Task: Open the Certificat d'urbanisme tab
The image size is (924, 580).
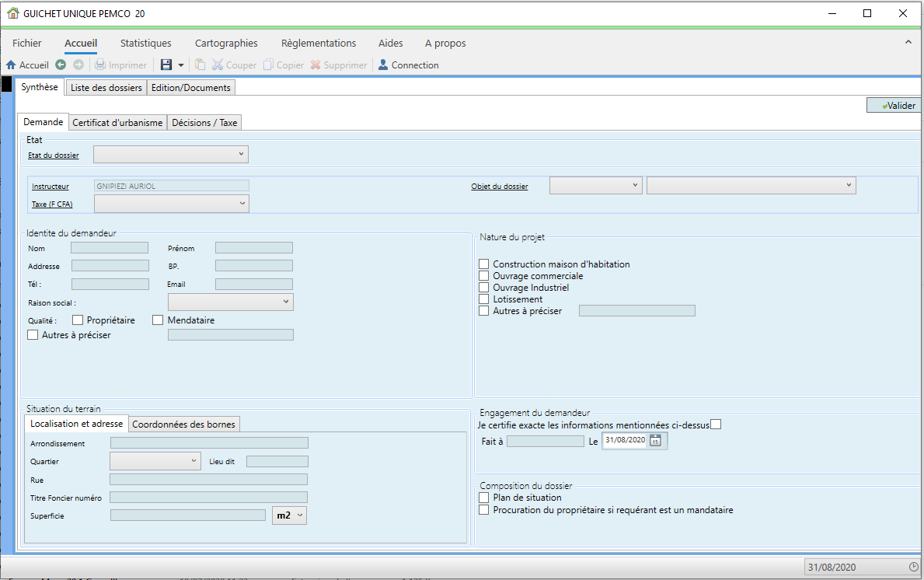Action: point(118,123)
